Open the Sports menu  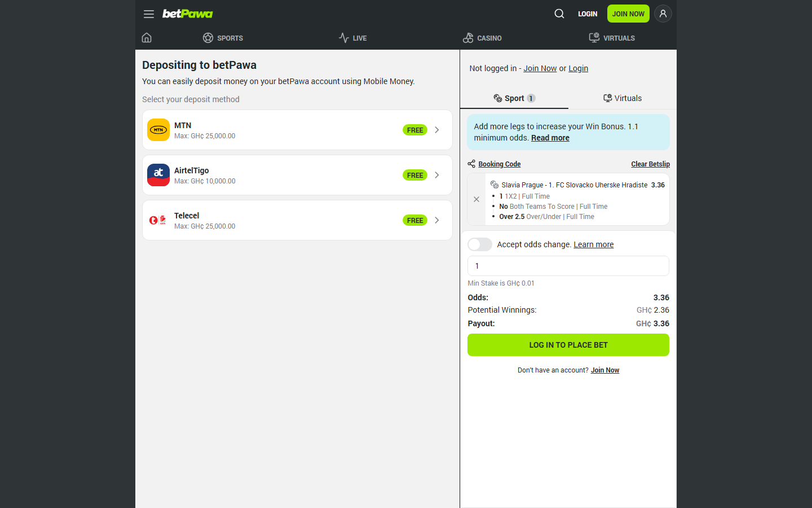point(223,38)
